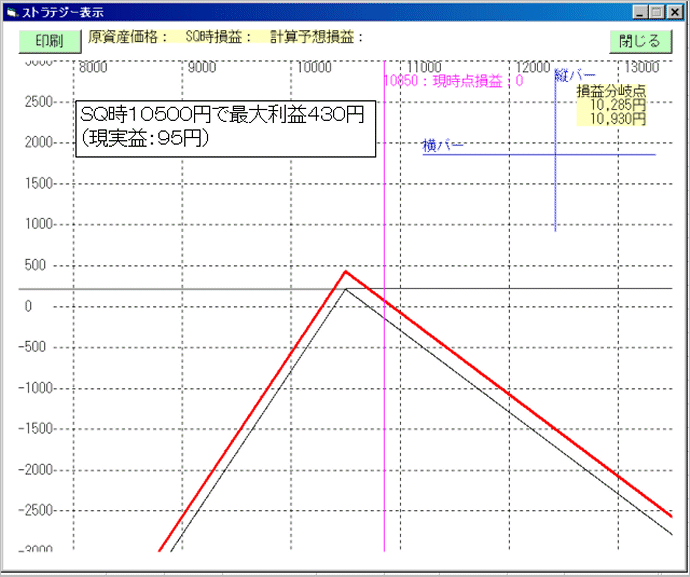This screenshot has width=690, height=577.
Task: Click the red payoff line peak
Action: (346, 272)
